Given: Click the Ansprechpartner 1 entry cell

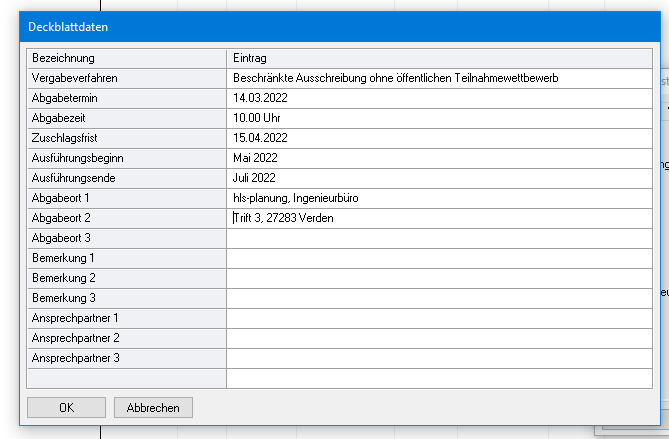Looking at the screenshot, I should 438,318.
